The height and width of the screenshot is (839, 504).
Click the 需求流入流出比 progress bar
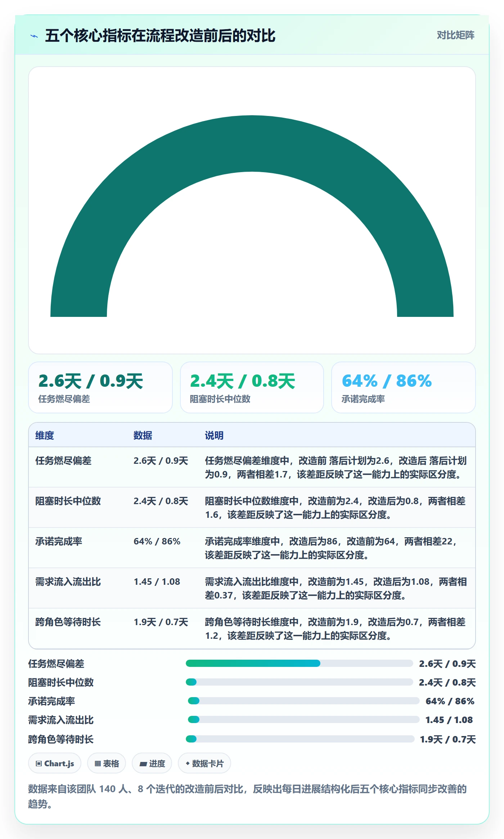tap(303, 719)
